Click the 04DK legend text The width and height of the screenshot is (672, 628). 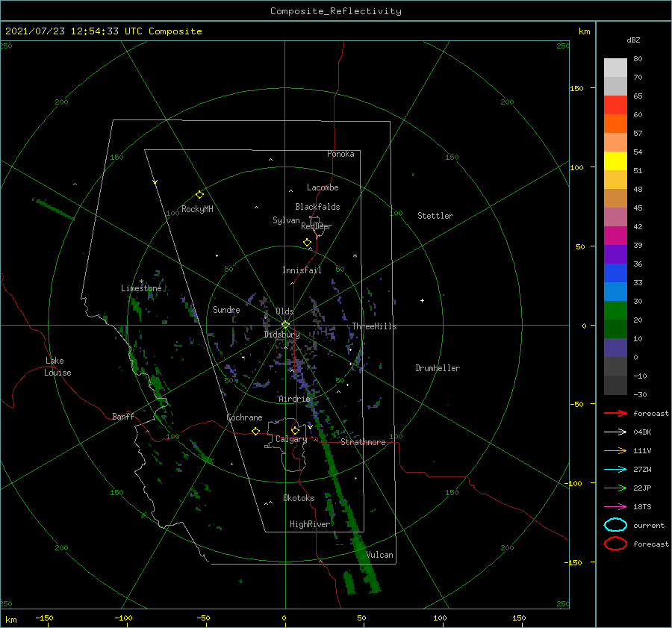tap(642, 432)
